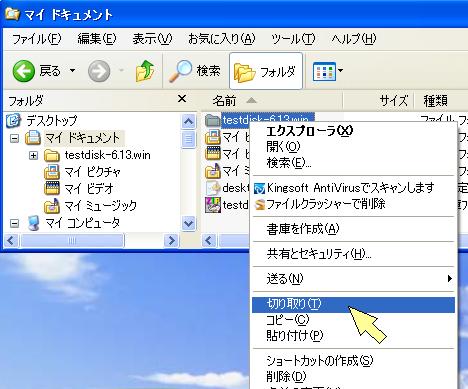Select デスクトップ in folder tree

tap(52, 120)
